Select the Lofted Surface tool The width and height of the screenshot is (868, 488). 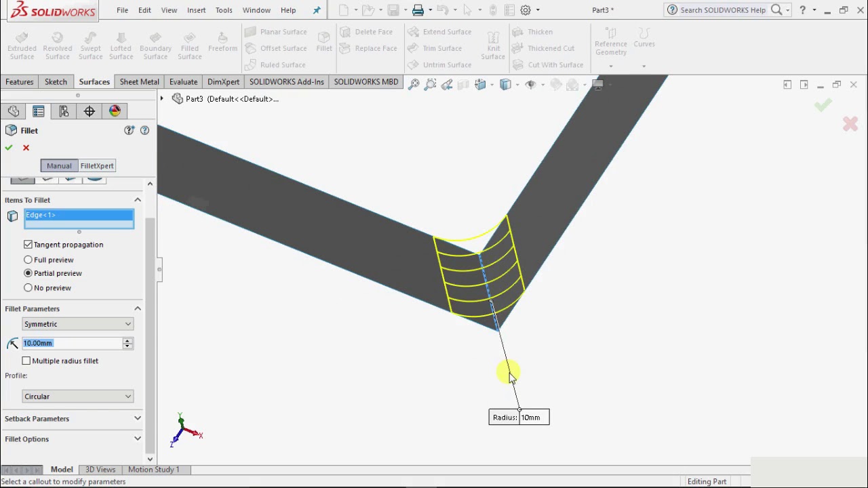coord(121,45)
